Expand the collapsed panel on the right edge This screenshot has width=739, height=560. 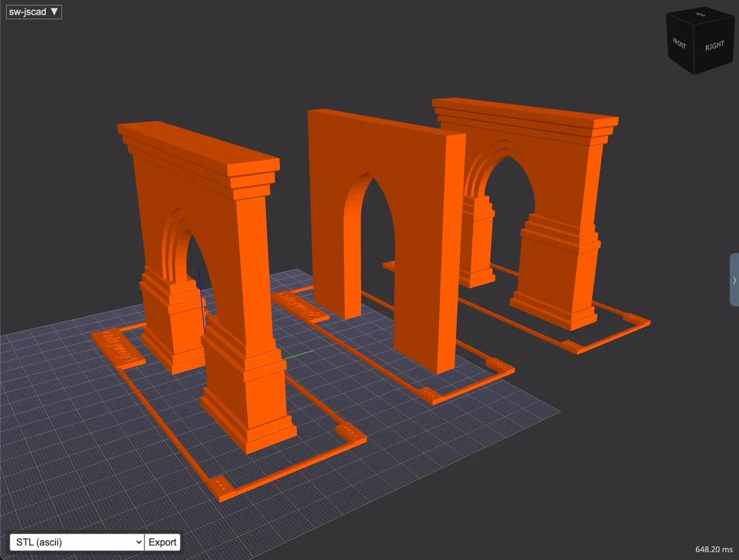coord(734,280)
